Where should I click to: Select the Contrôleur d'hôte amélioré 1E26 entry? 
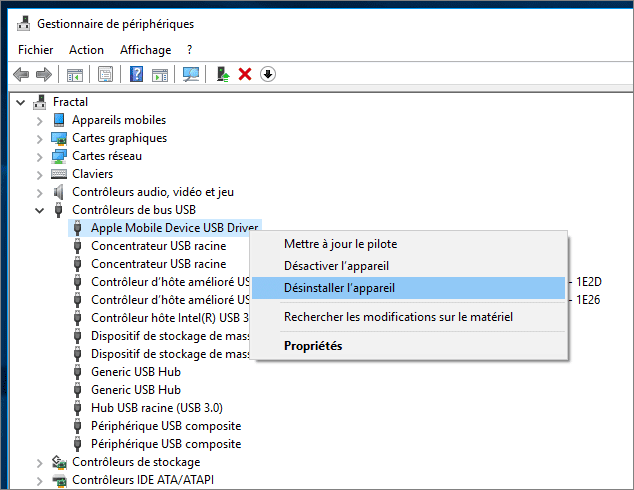[x=170, y=300]
